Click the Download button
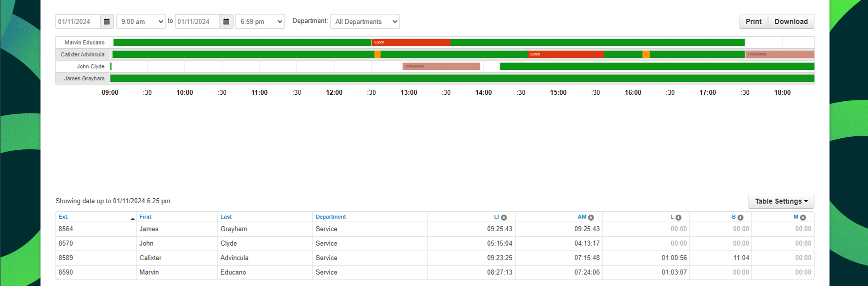 click(791, 21)
